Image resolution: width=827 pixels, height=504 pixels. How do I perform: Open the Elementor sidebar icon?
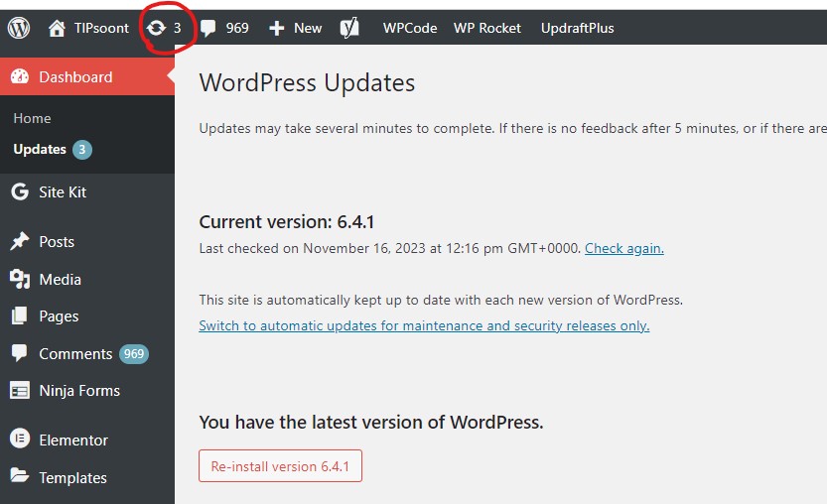click(20, 440)
